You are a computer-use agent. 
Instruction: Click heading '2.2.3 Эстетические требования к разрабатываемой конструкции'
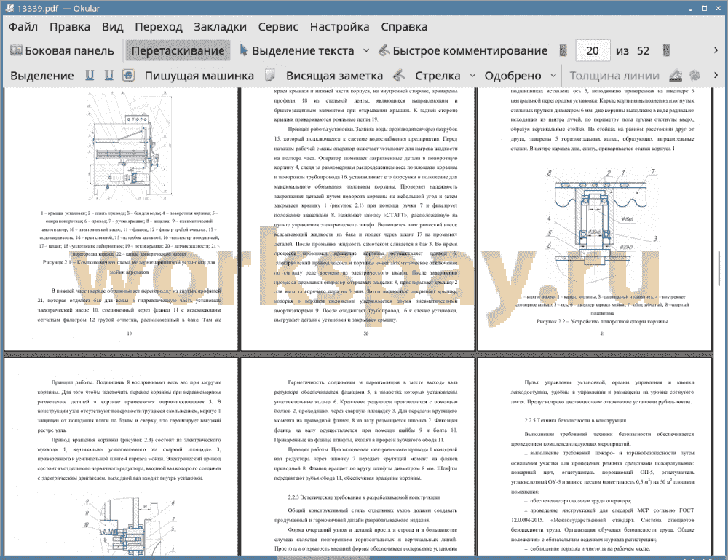click(x=363, y=497)
